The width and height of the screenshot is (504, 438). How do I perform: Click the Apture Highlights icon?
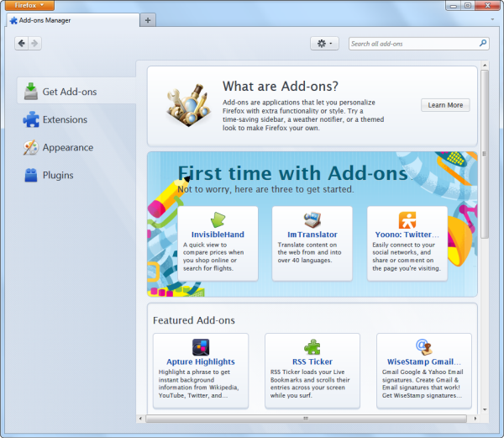201,347
